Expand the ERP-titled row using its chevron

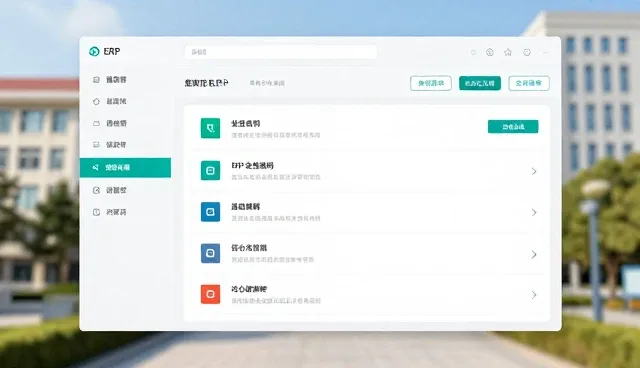tap(534, 171)
